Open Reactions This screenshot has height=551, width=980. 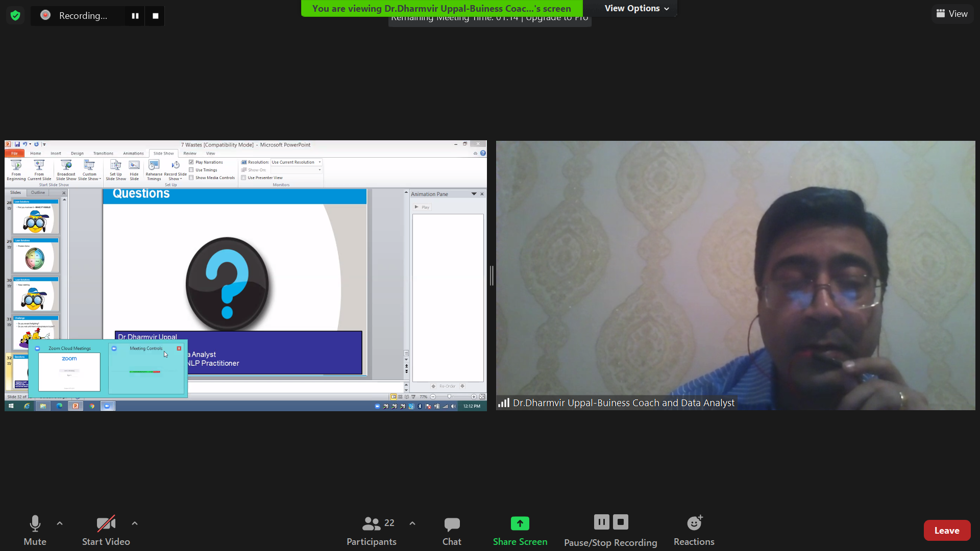[x=694, y=531]
